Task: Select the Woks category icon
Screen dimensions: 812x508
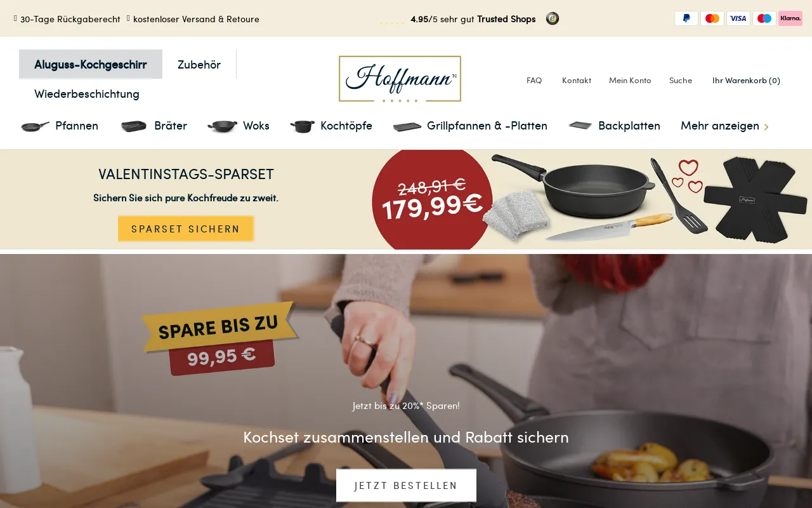Action: point(222,126)
